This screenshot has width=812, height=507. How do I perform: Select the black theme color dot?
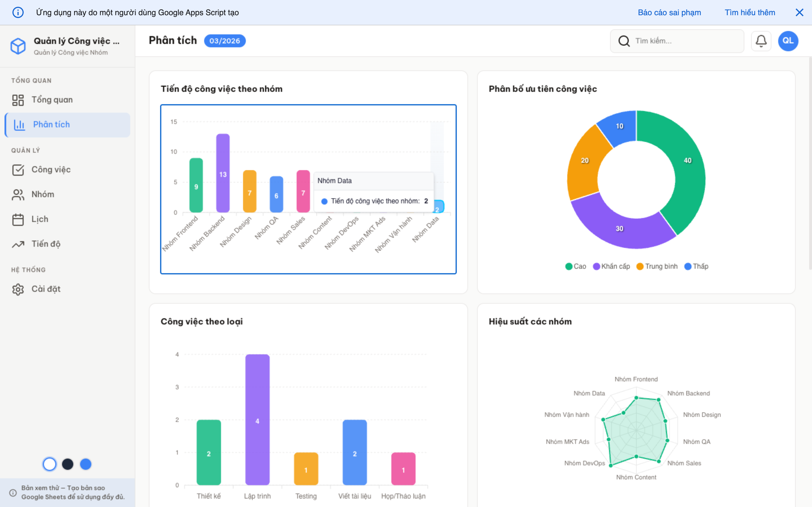point(67,464)
